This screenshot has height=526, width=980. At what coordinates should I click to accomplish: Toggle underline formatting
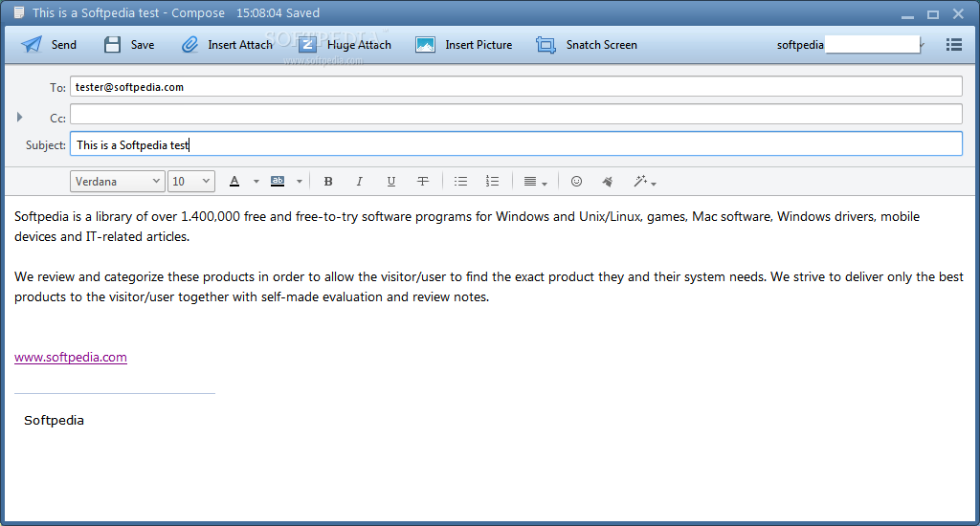391,182
